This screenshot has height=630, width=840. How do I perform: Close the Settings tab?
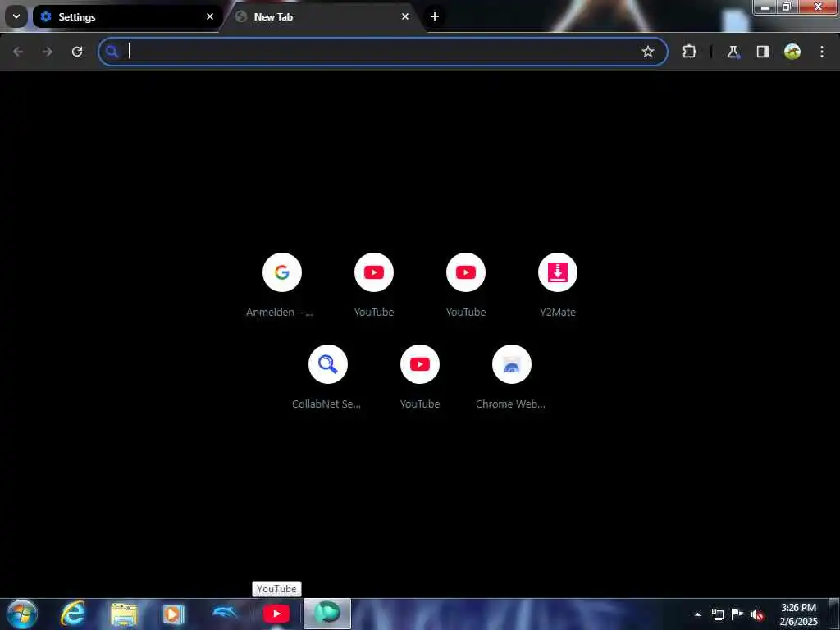click(210, 16)
